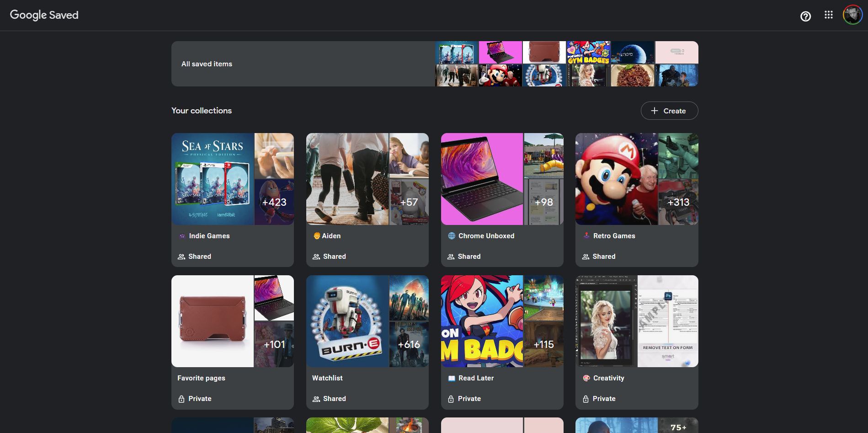This screenshot has height=433, width=868.
Task: Open the All saved items label
Action: 207,64
